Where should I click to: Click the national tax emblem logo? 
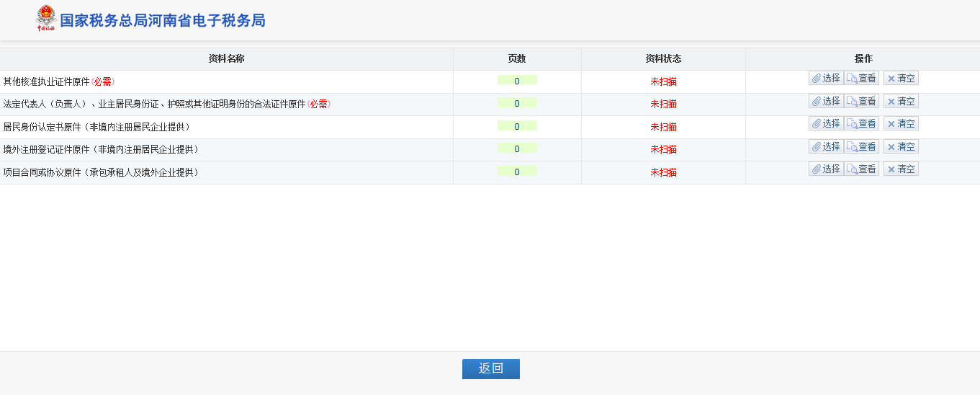point(46,19)
